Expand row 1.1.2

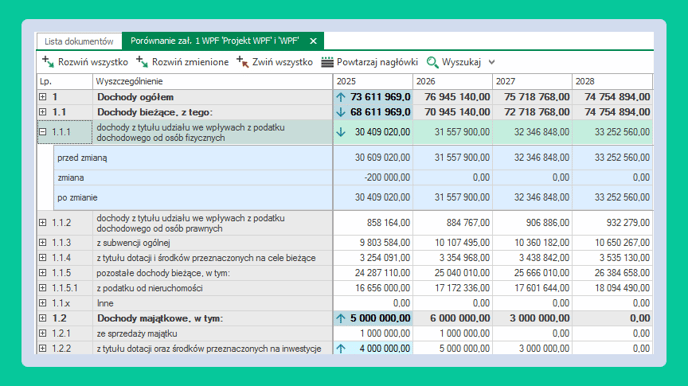(x=43, y=223)
